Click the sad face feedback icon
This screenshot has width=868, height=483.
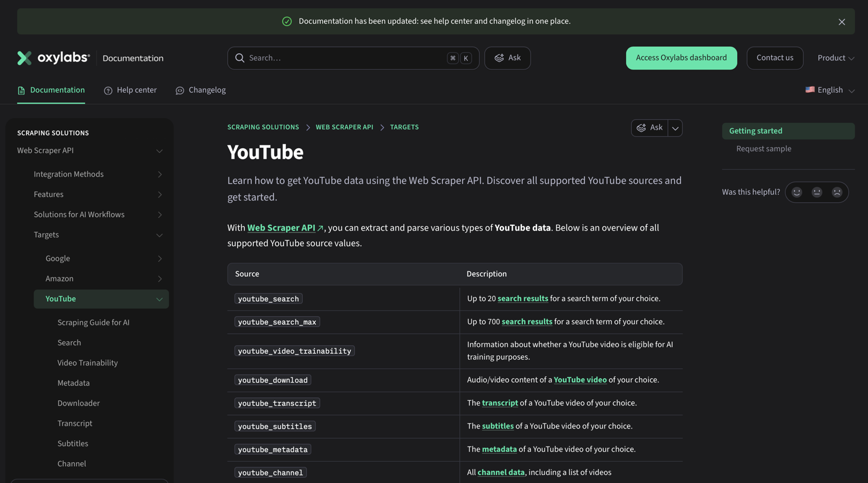coord(837,192)
